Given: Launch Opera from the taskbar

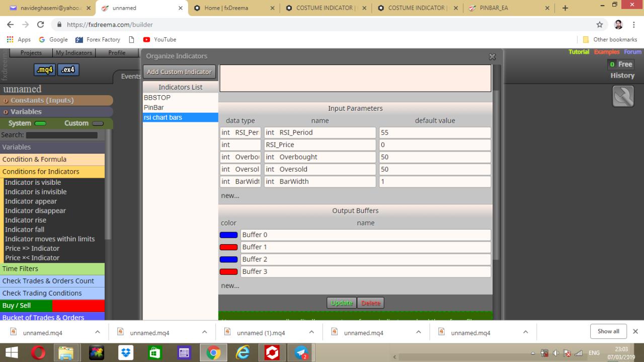Looking at the screenshot, I should tap(39, 353).
